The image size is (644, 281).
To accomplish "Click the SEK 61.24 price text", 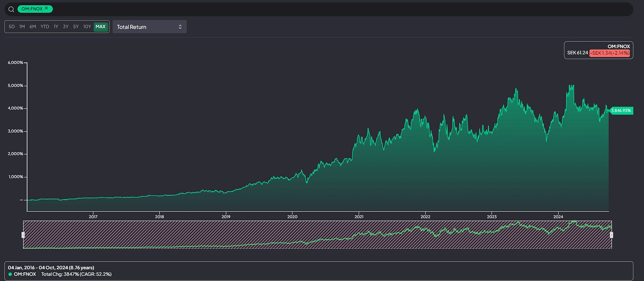I will [x=578, y=53].
